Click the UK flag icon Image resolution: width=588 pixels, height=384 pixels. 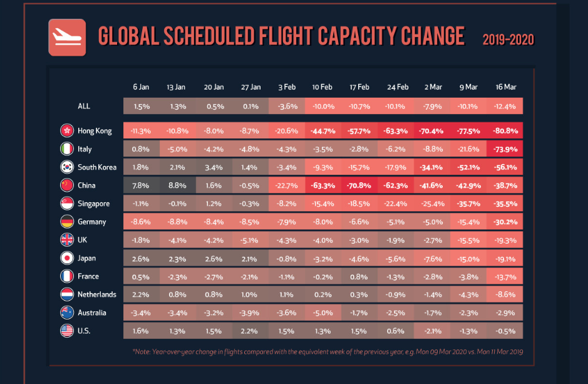[67, 240]
